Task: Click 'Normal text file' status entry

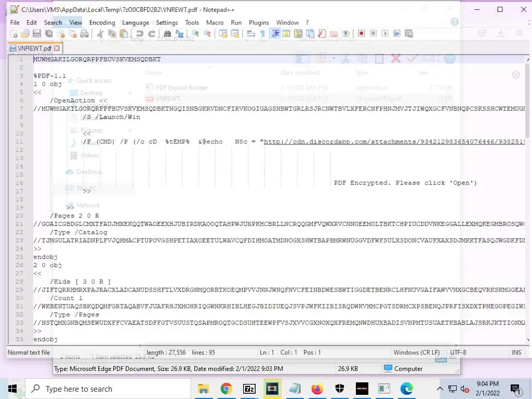Action: 29,353
